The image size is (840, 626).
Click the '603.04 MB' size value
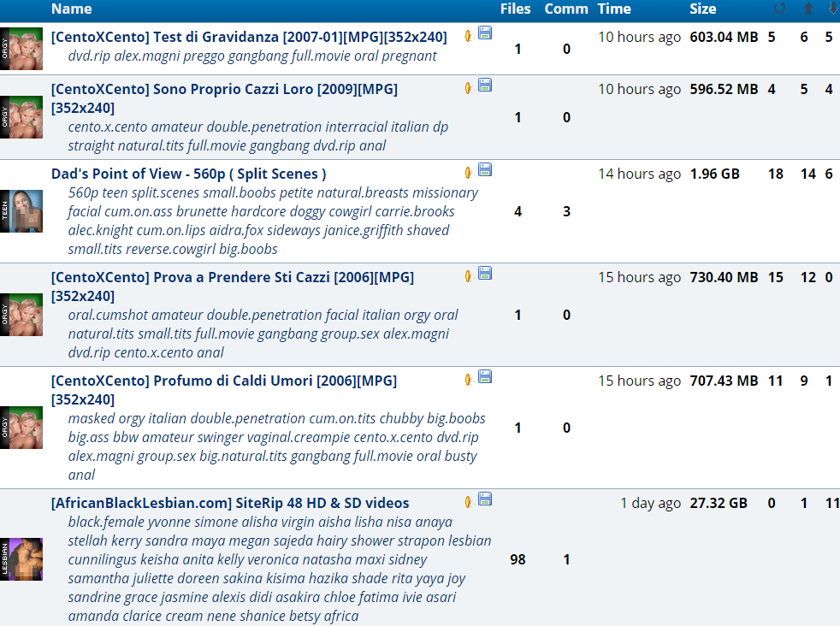(x=724, y=37)
